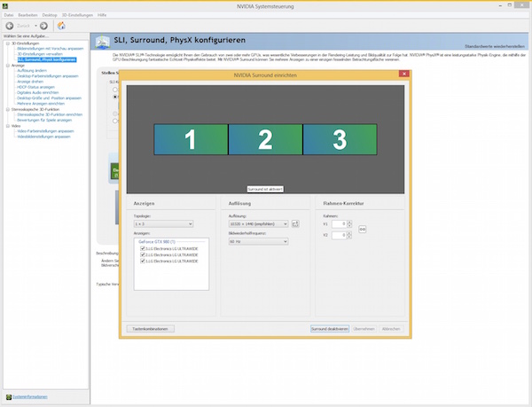The width and height of the screenshot is (532, 407).
Task: Open the Back history dropdown arrow
Action: tap(35, 26)
